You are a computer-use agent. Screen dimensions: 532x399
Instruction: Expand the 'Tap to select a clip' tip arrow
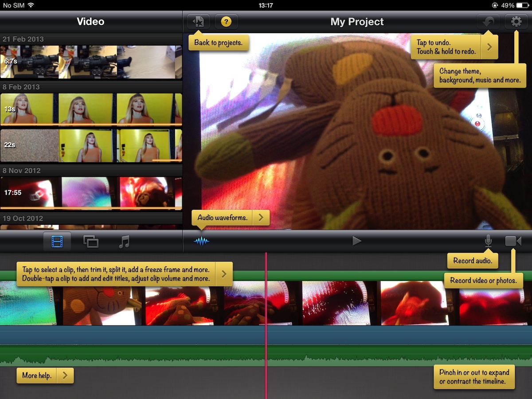click(x=224, y=274)
